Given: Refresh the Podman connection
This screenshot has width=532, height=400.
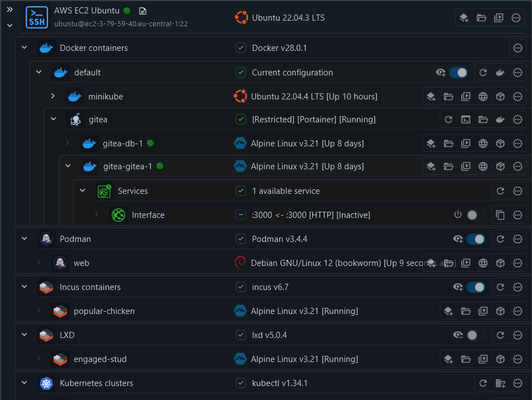Looking at the screenshot, I should tap(500, 239).
